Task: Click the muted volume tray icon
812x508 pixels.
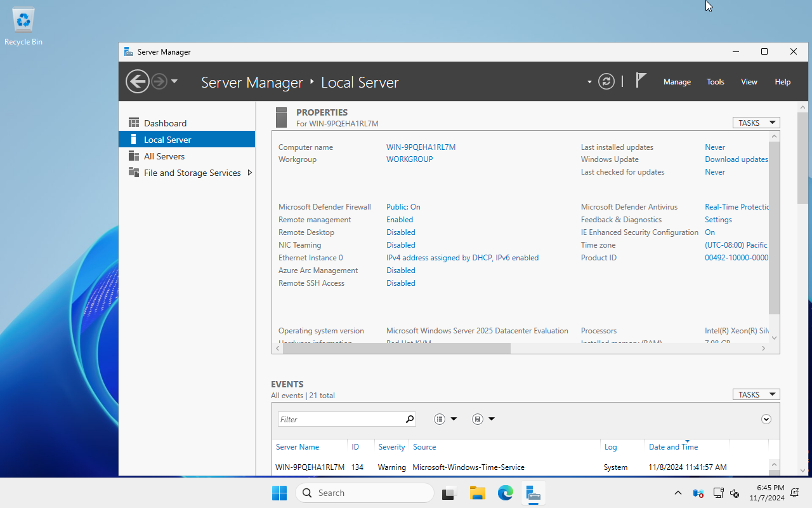Action: [x=735, y=493]
